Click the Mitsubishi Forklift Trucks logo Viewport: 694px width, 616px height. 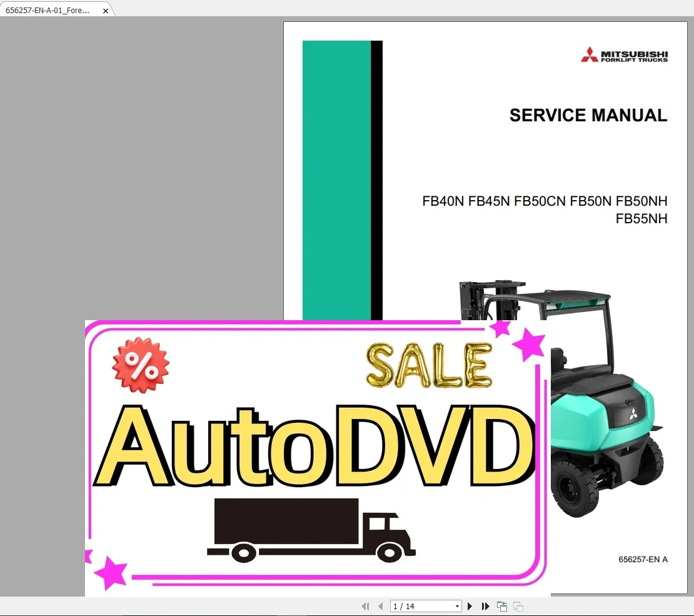pos(624,55)
